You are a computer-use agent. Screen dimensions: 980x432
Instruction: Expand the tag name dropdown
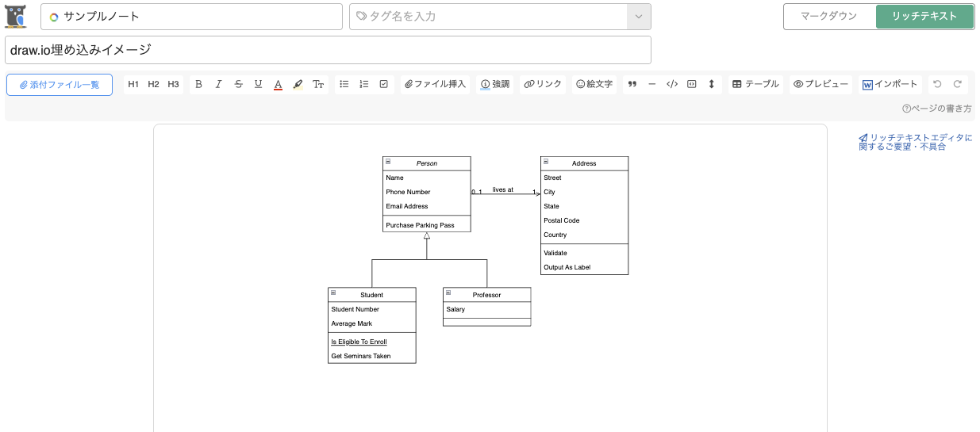pyautogui.click(x=639, y=17)
